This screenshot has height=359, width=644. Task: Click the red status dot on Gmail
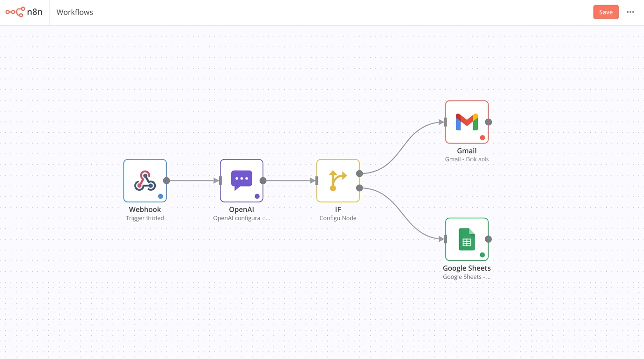pos(483,137)
